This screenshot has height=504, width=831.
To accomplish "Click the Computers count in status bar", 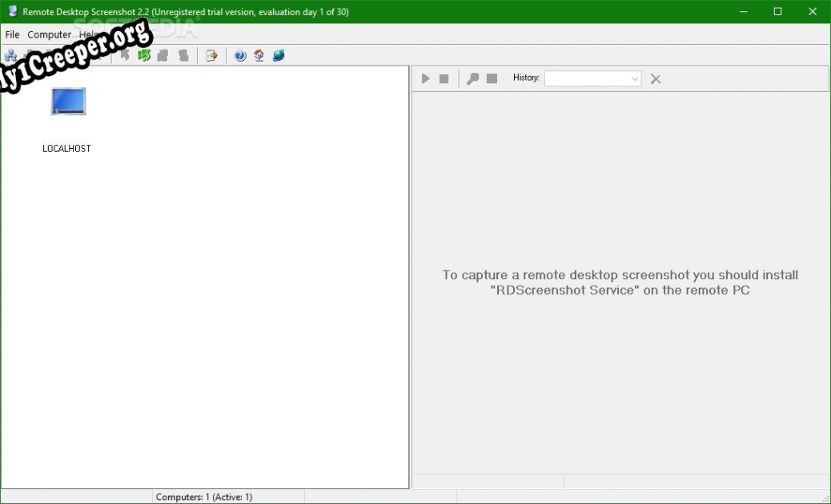I will pyautogui.click(x=204, y=497).
